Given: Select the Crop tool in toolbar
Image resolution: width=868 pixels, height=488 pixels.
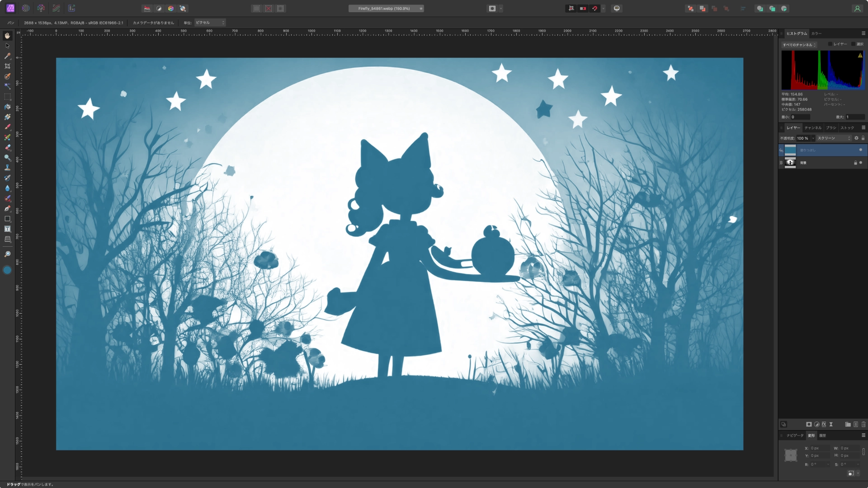Looking at the screenshot, I should (7, 66).
